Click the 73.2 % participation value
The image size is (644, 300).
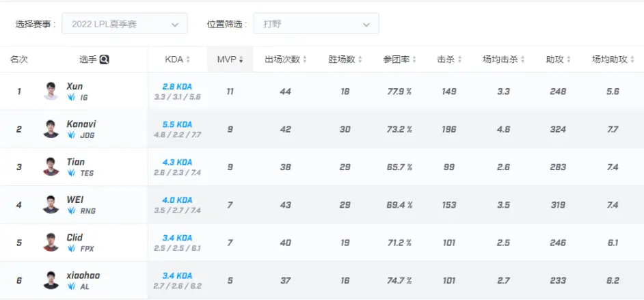point(399,129)
